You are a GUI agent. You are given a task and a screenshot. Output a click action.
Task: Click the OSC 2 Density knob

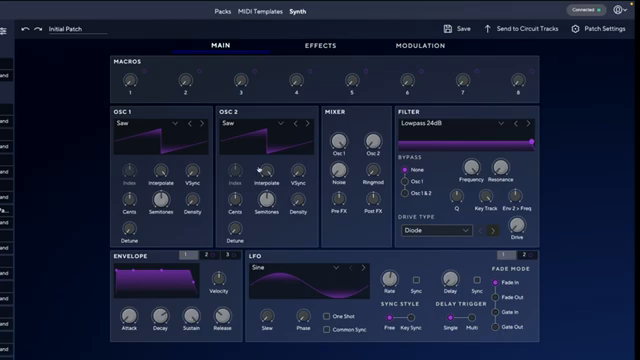click(x=298, y=200)
